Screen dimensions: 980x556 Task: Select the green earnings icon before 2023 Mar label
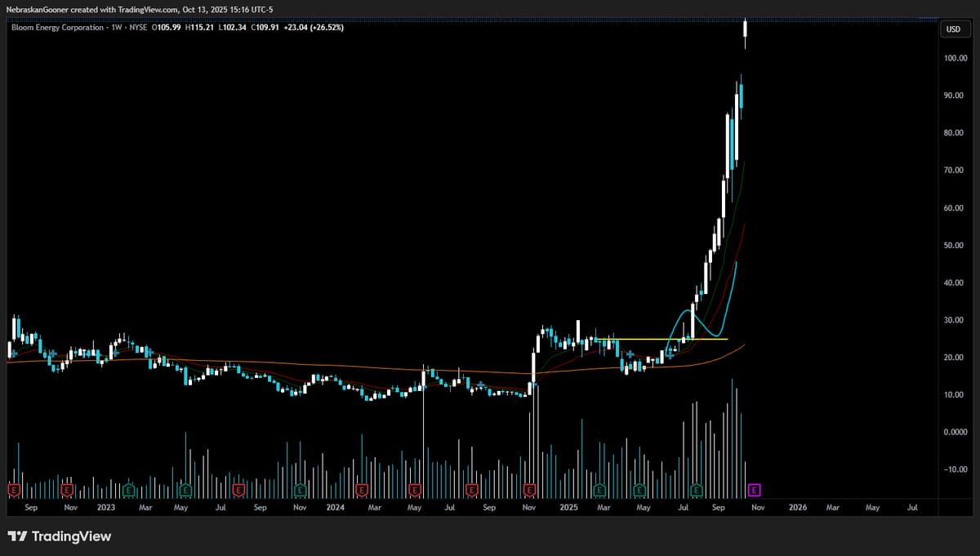click(x=127, y=490)
